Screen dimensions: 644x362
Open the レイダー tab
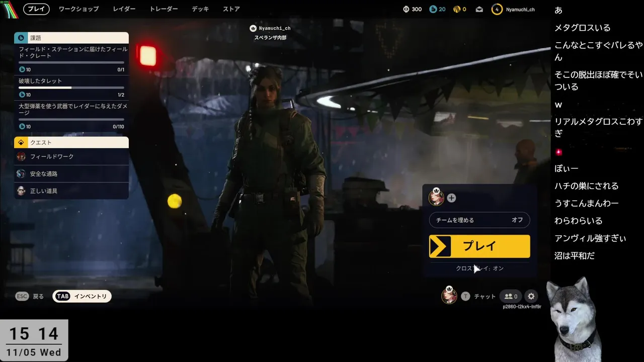(124, 9)
